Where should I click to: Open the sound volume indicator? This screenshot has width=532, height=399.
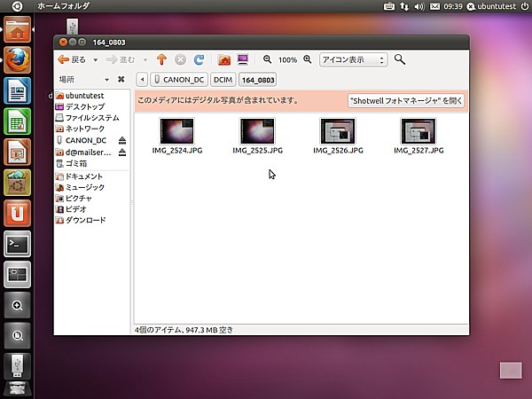tap(419, 6)
